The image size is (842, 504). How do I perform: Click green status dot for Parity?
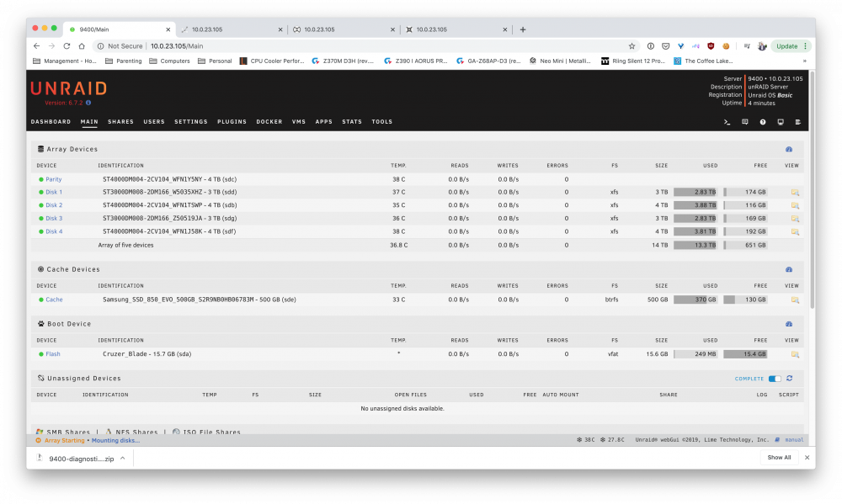coord(40,179)
